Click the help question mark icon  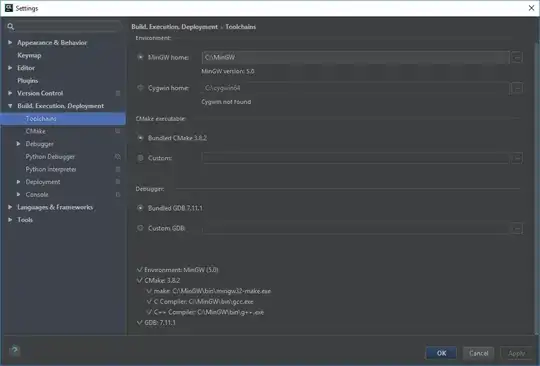point(14,351)
